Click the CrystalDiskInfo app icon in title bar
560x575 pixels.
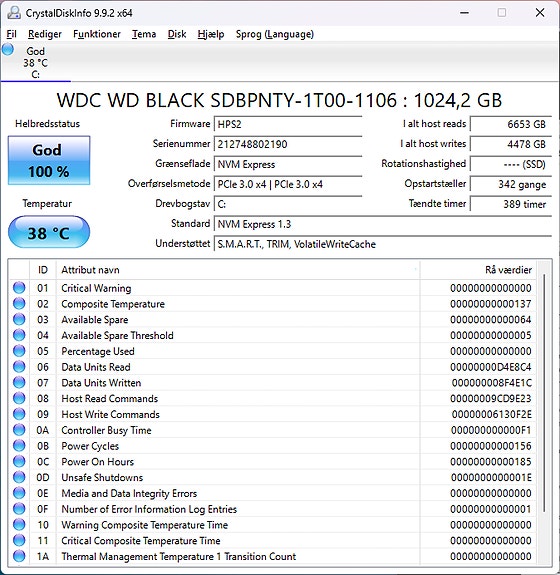click(x=14, y=13)
